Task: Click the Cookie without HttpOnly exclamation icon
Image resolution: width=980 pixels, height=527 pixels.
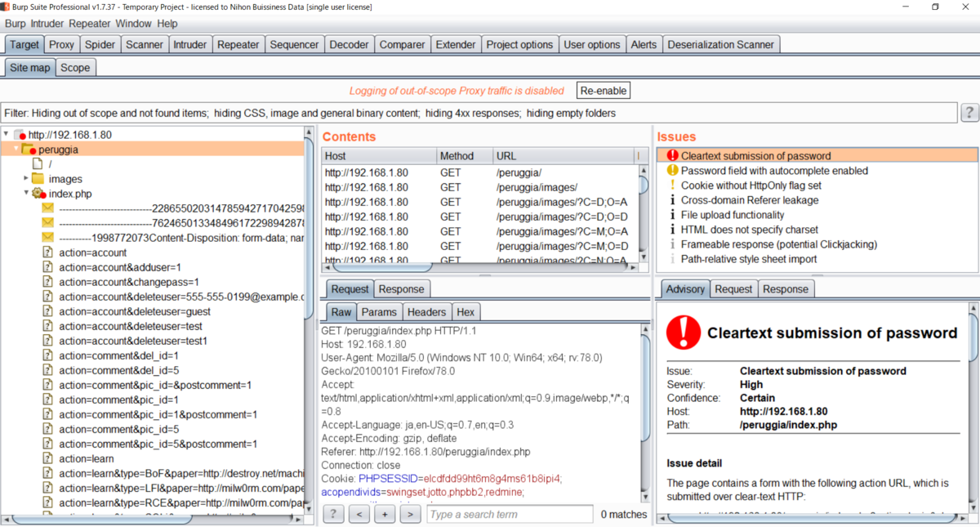Action: click(673, 185)
